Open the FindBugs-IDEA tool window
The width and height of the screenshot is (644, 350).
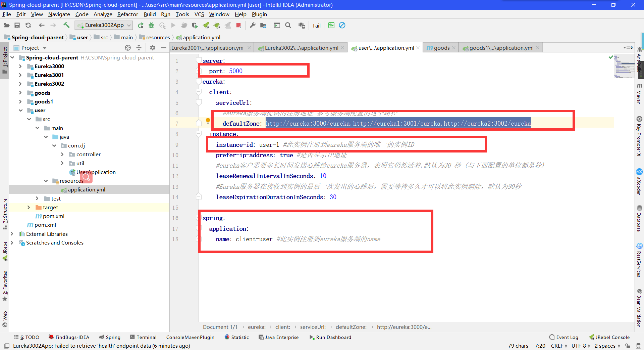coord(69,337)
